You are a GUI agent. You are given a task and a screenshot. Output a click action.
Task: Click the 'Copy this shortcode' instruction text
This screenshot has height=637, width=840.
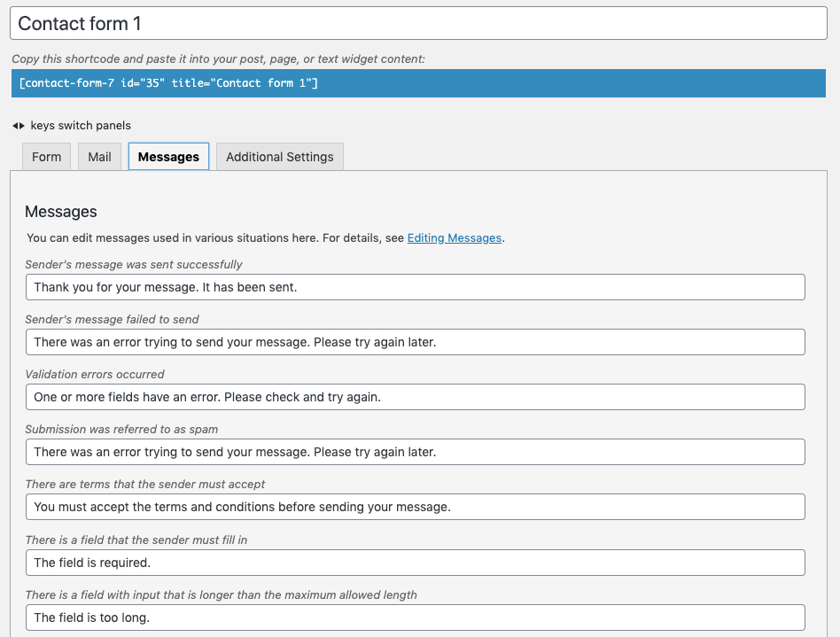[x=219, y=59]
